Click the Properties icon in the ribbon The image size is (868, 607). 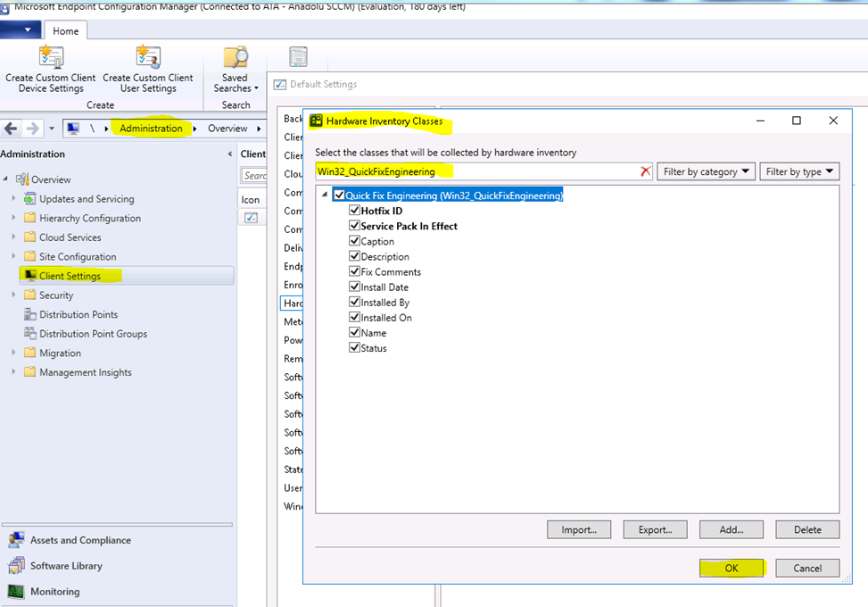298,57
